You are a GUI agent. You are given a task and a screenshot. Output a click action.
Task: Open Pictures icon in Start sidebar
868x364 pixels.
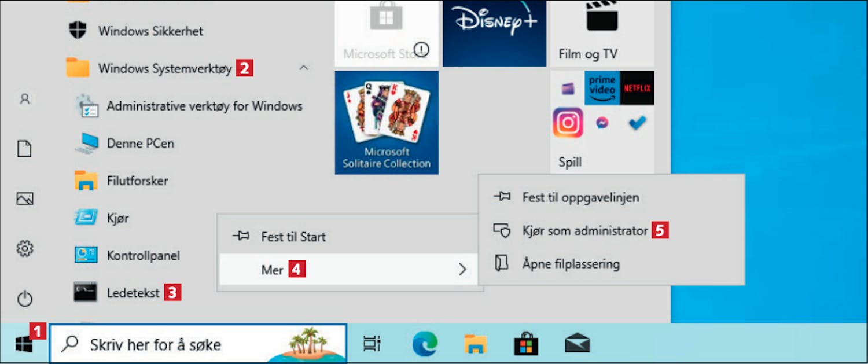click(x=24, y=198)
